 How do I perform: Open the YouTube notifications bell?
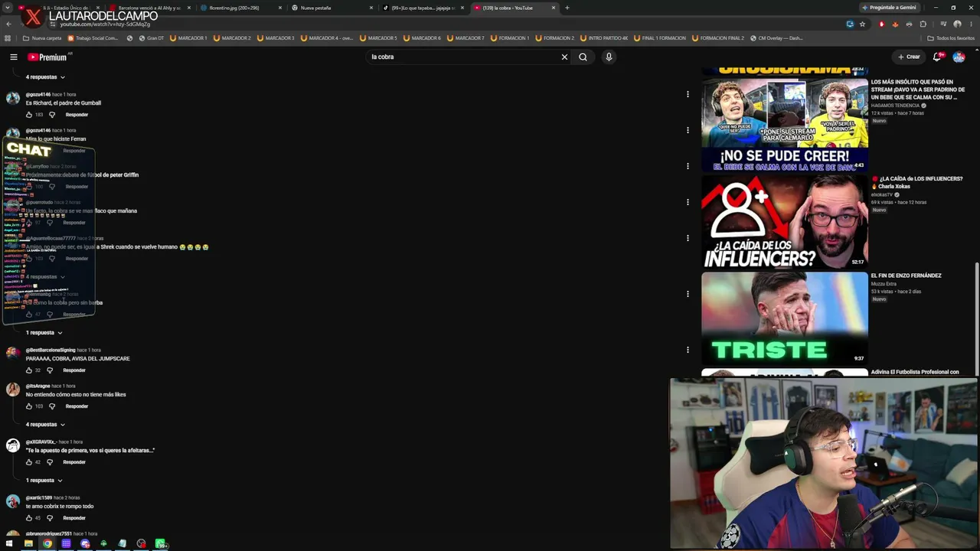(x=937, y=57)
